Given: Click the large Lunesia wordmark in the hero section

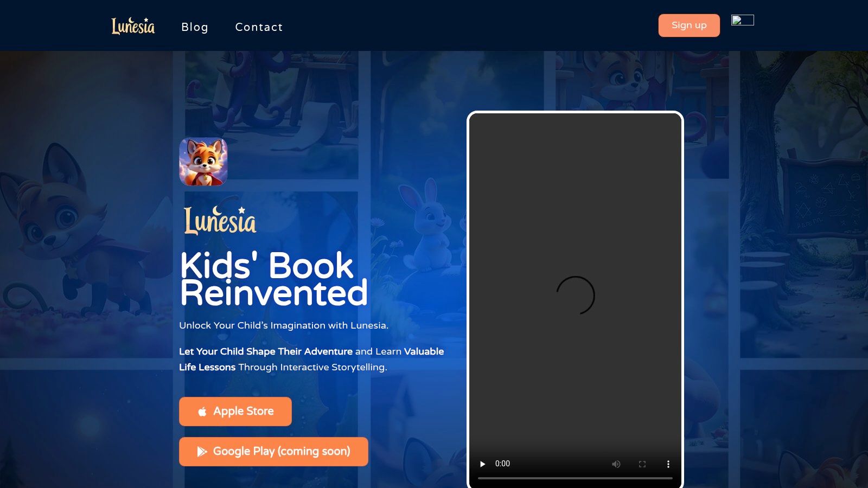Looking at the screenshot, I should [x=220, y=220].
